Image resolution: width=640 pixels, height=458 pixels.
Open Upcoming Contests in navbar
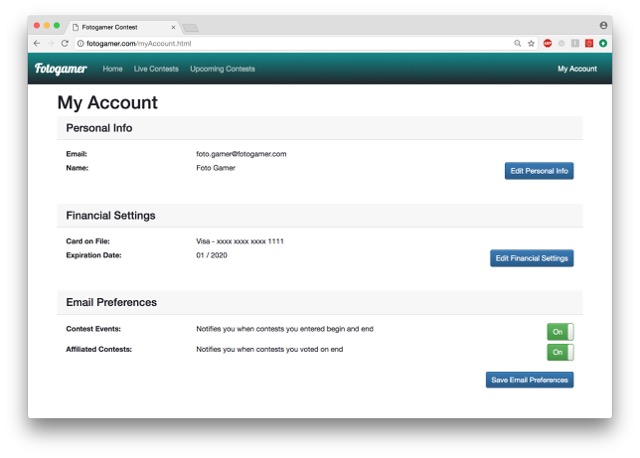tap(222, 69)
